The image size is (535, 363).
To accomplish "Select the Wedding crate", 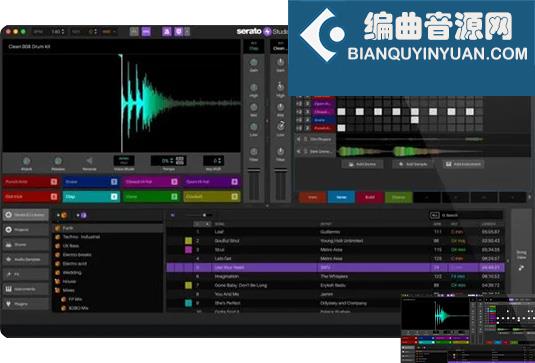I will pyautogui.click(x=108, y=273).
